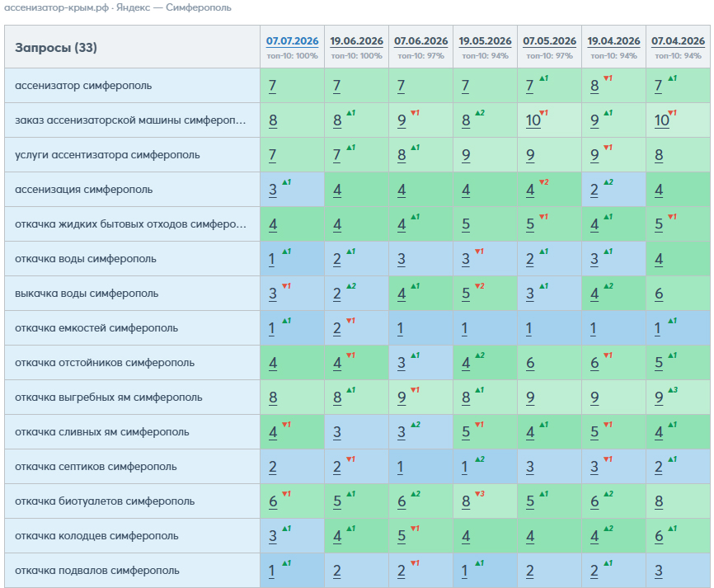Open position 3 for ассенизация симферополь on 07.07.2026
This screenshot has height=588, width=714.
coord(273,190)
